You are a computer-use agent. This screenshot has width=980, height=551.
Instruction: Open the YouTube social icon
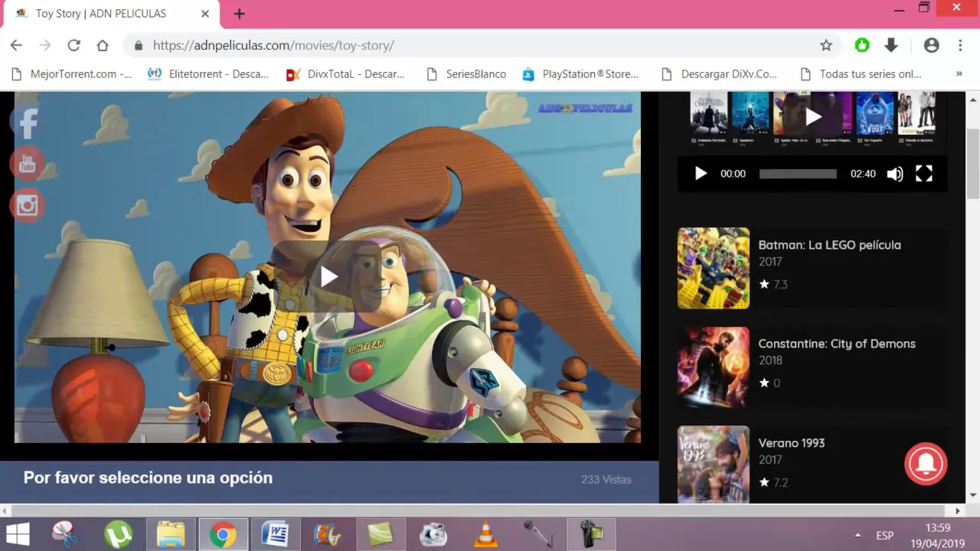[x=27, y=164]
